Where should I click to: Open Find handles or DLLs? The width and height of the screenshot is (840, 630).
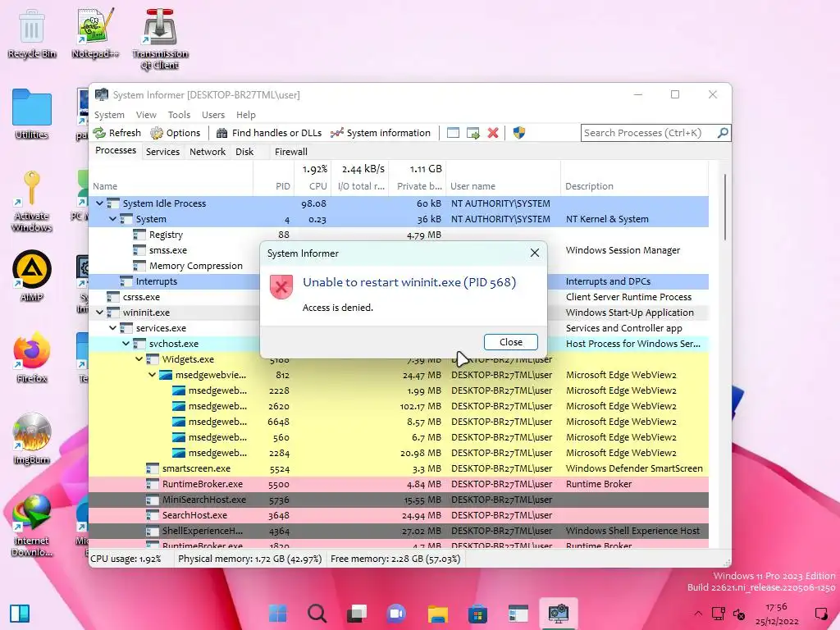[x=269, y=133]
